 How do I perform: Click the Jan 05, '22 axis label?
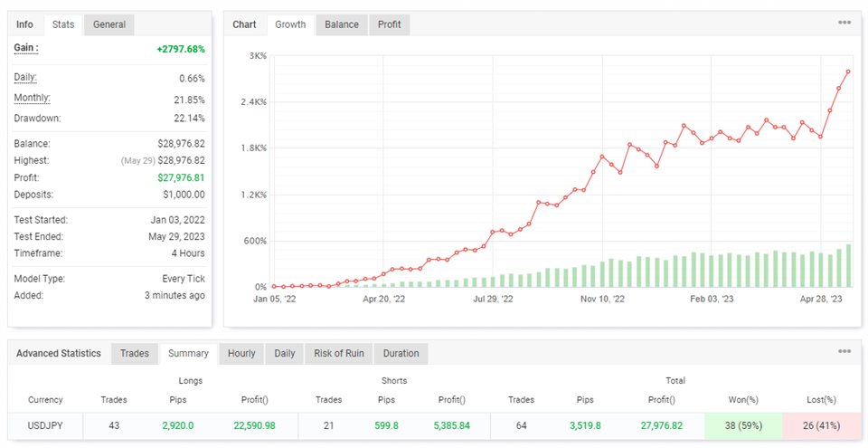(275, 299)
